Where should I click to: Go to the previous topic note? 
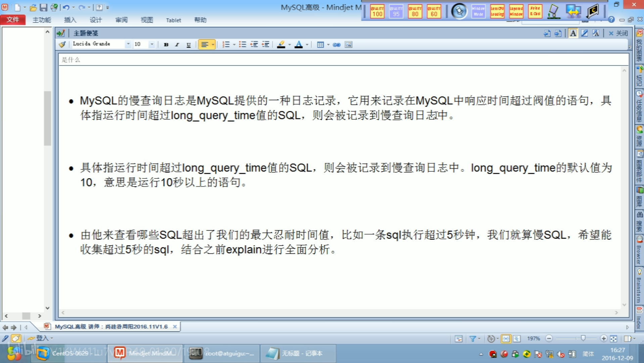[x=547, y=33]
